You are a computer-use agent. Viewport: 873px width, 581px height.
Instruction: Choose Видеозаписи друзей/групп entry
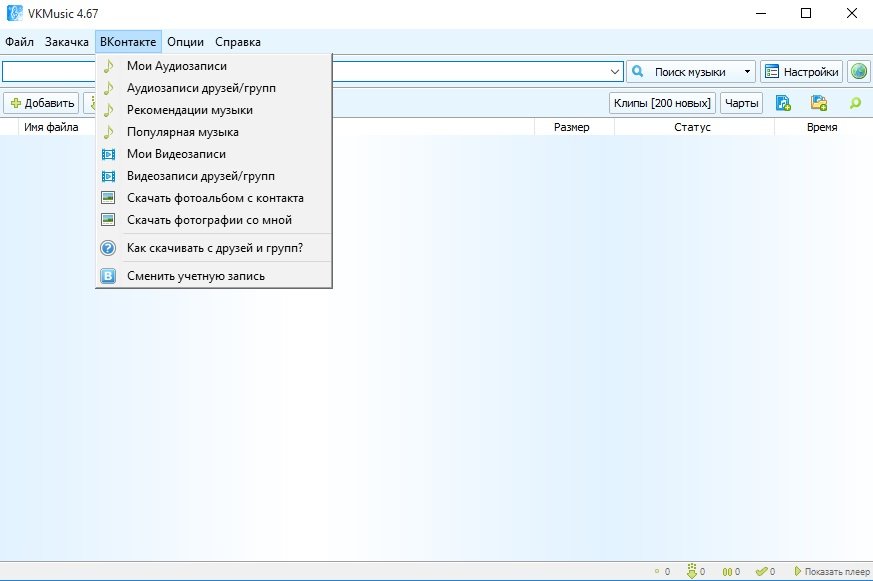(x=214, y=176)
